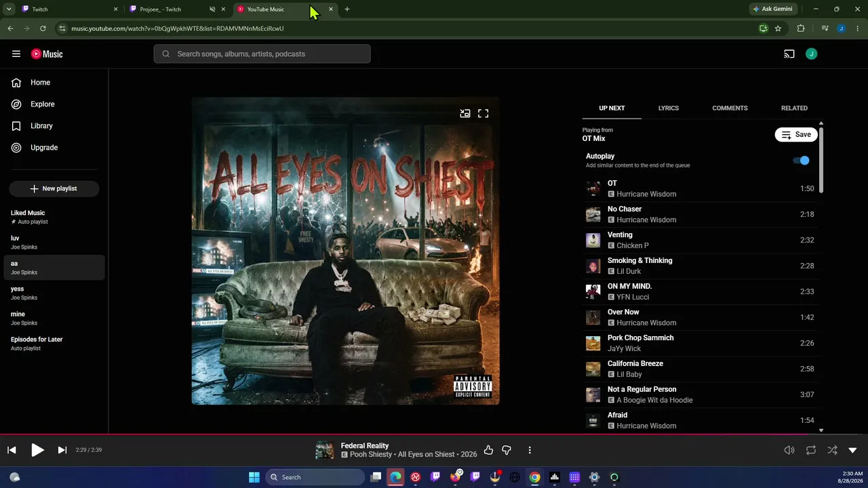This screenshot has width=868, height=488.
Task: Open the Liked Music playlist
Action: (54, 217)
